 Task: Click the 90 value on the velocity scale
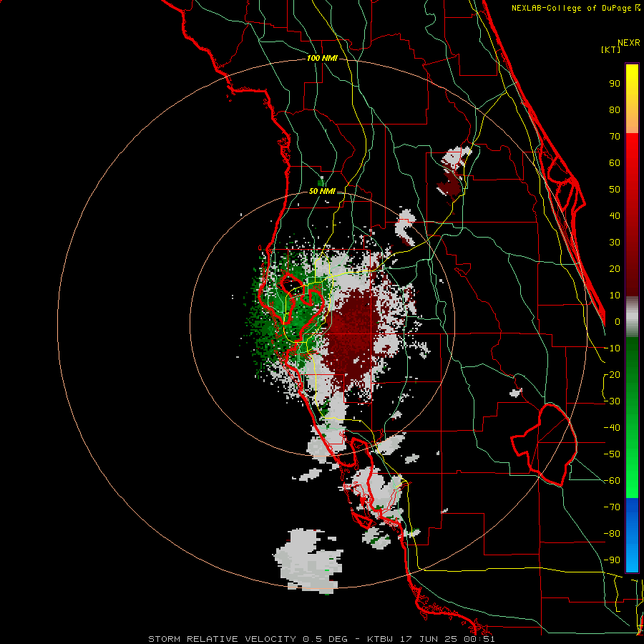click(615, 84)
